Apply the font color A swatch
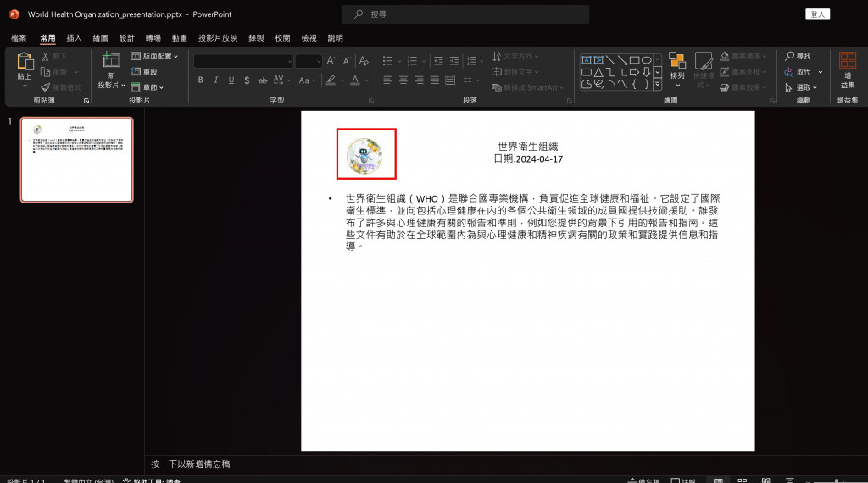 click(355, 80)
